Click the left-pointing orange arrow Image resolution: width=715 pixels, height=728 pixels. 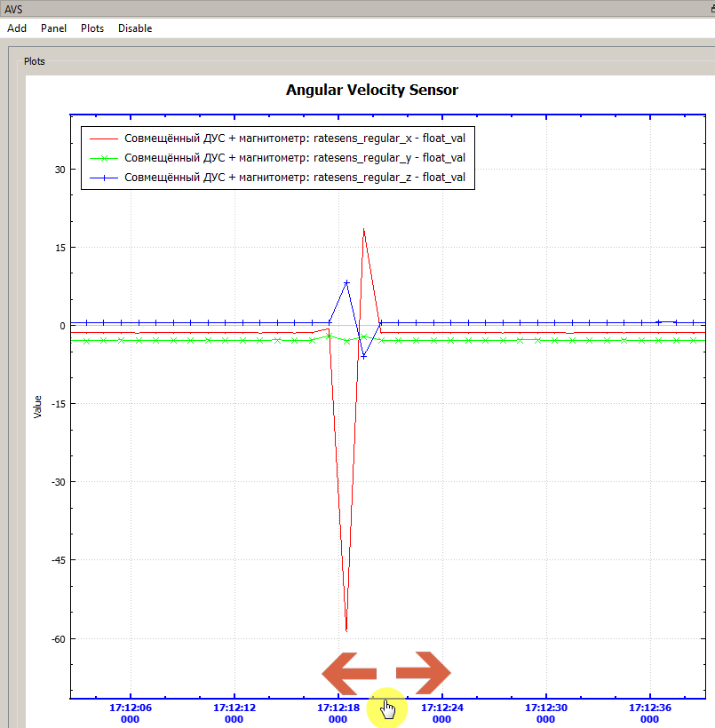(x=348, y=672)
